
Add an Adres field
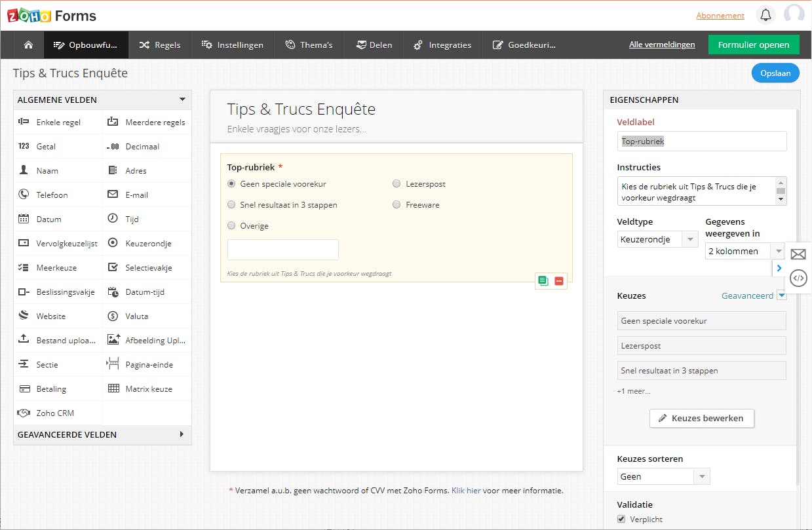coord(147,170)
